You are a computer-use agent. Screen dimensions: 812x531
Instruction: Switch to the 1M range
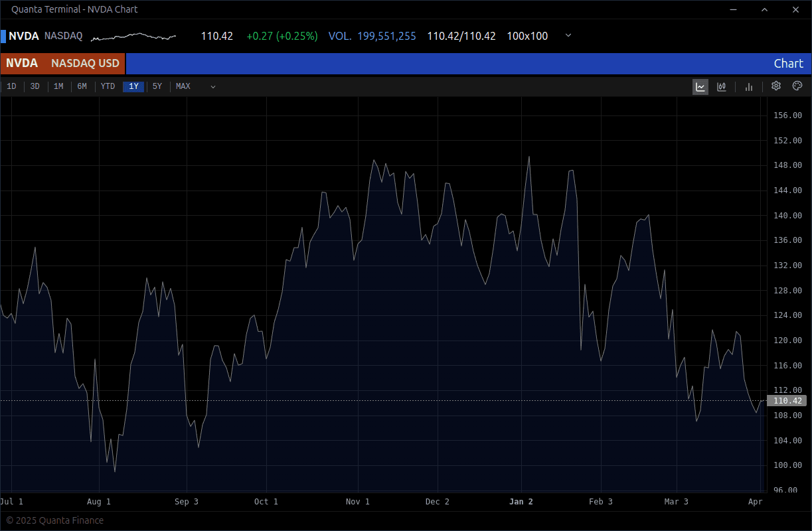coord(58,86)
